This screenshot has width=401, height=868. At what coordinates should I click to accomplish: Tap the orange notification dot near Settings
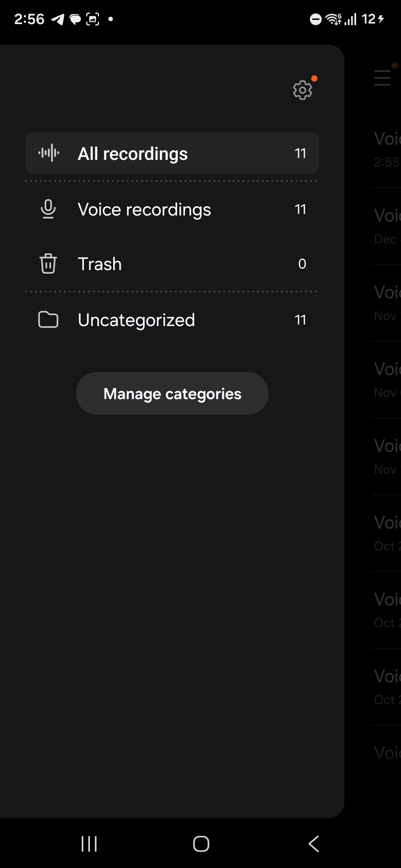pyautogui.click(x=314, y=78)
